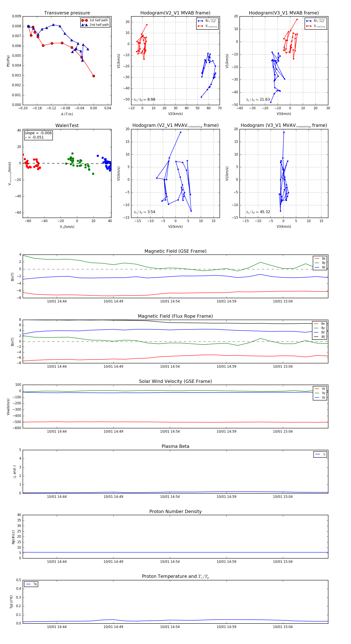Image resolution: width=351 pixels, height=644 pixels.
Task: Click the "Magnetic Field (Flux Rope Frame)" title
Action: click(175, 316)
